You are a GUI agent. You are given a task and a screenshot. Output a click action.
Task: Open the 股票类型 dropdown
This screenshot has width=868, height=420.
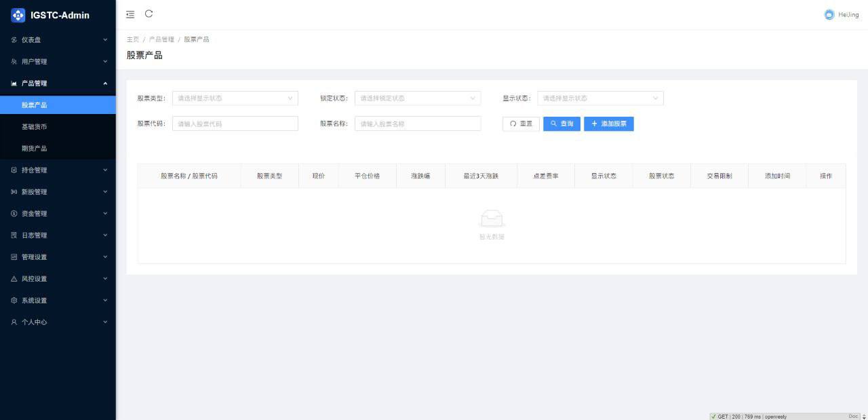pyautogui.click(x=235, y=98)
